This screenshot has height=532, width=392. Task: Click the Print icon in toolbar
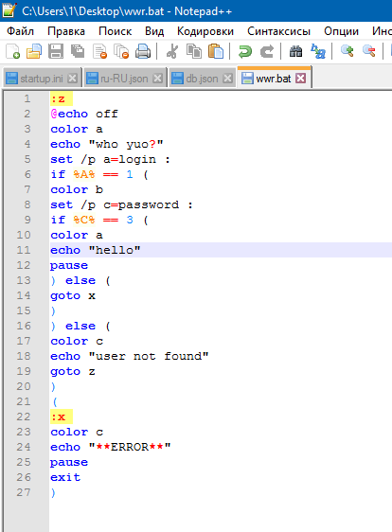tap(143, 51)
